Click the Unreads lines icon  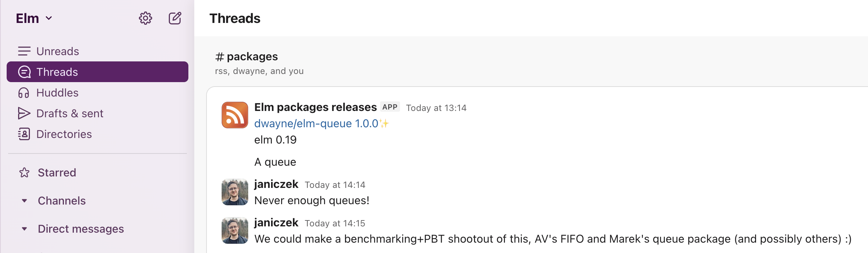[x=24, y=51]
